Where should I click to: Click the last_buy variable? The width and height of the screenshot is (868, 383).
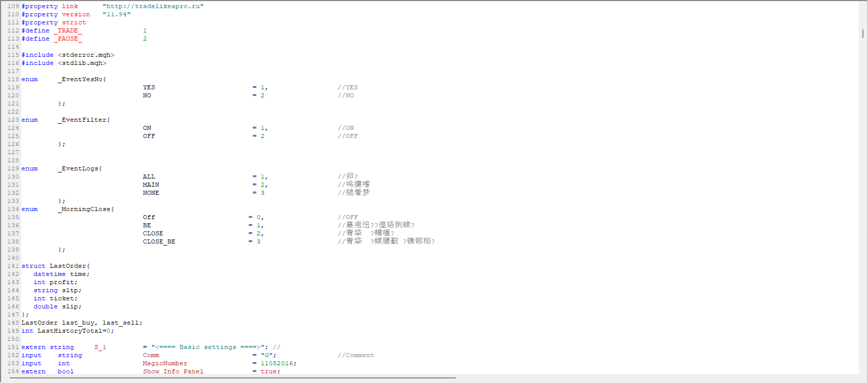(x=78, y=323)
